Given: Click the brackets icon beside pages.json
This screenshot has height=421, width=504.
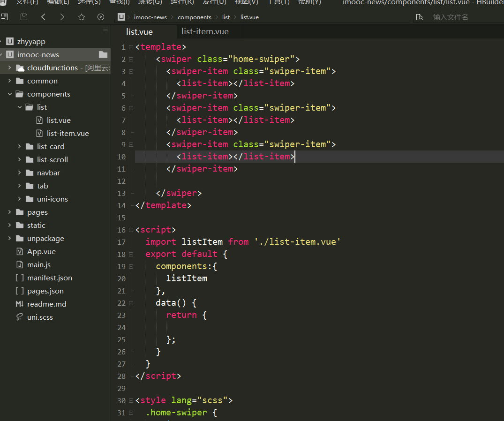Looking at the screenshot, I should pyautogui.click(x=20, y=291).
